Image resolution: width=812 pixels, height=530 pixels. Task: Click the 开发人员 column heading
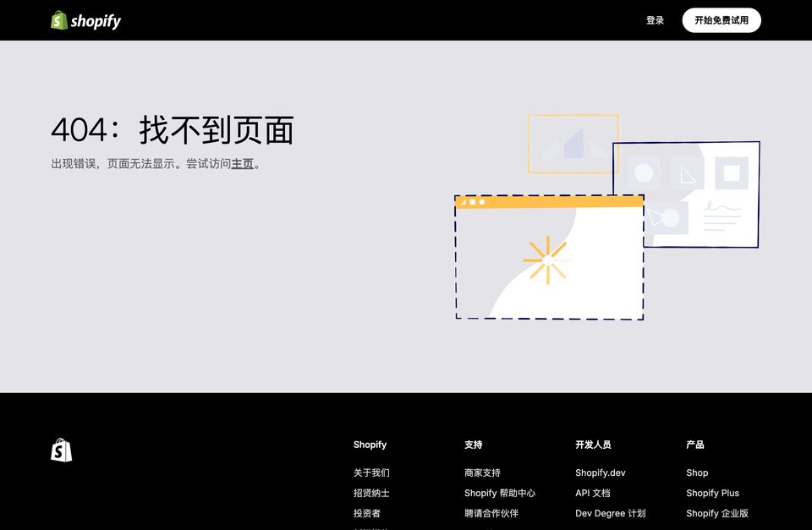point(593,445)
